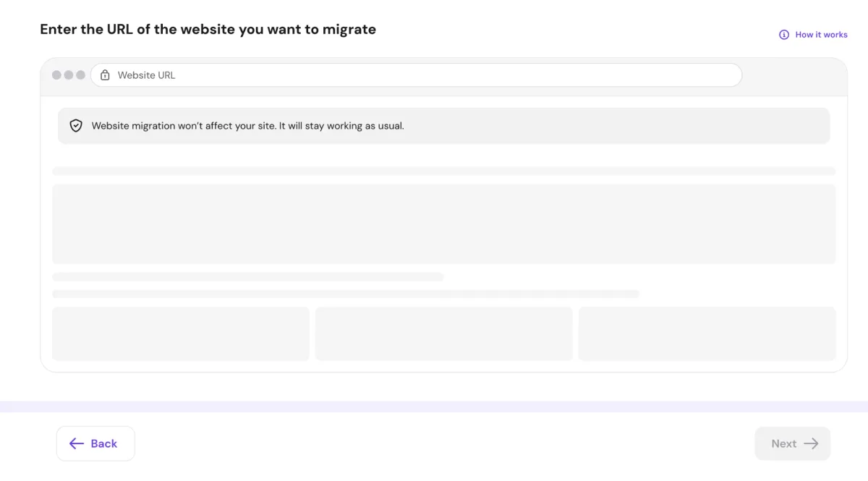Click the info icon beside How it works
Viewport: 868px width, 481px height.
(784, 35)
